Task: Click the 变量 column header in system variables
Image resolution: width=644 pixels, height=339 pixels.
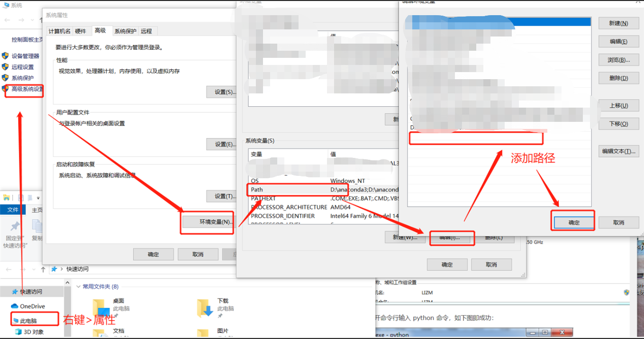Action: point(288,155)
